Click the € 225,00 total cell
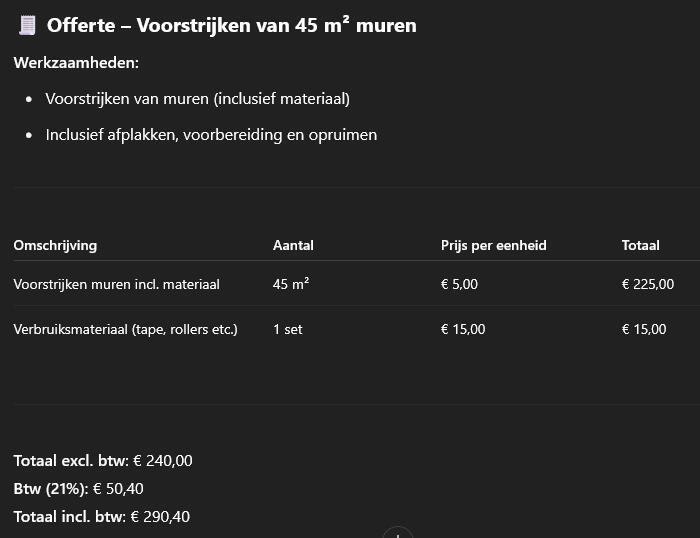Image resolution: width=700 pixels, height=538 pixels. (x=647, y=284)
